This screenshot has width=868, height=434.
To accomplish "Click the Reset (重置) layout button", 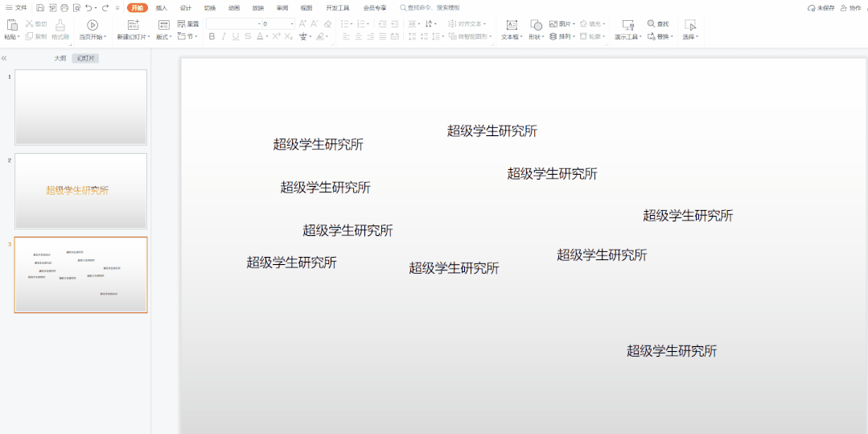I will 187,24.
